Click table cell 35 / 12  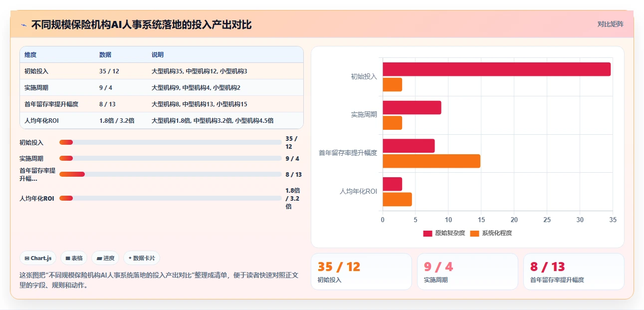(109, 71)
